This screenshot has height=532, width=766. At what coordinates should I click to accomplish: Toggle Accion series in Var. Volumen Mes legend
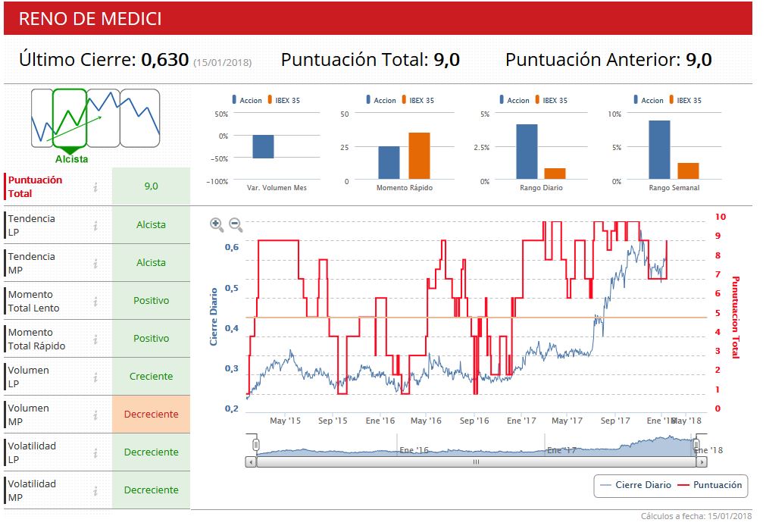tap(247, 100)
